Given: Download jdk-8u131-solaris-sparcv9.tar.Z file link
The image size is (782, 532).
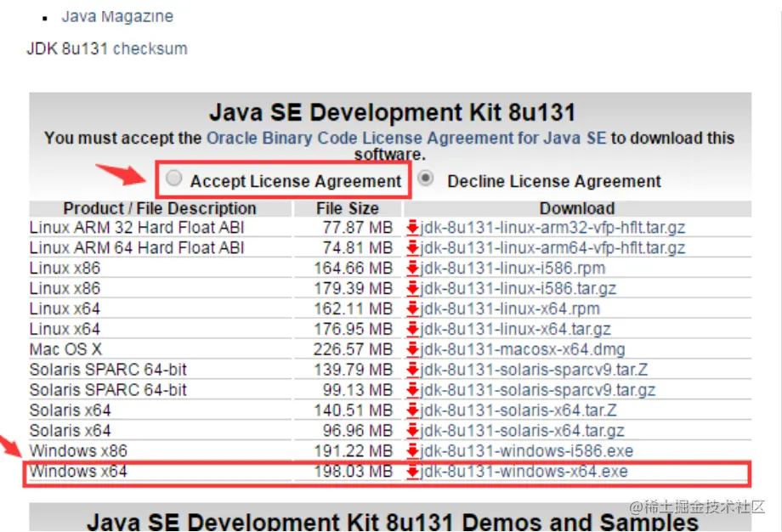Looking at the screenshot, I should 534,370.
